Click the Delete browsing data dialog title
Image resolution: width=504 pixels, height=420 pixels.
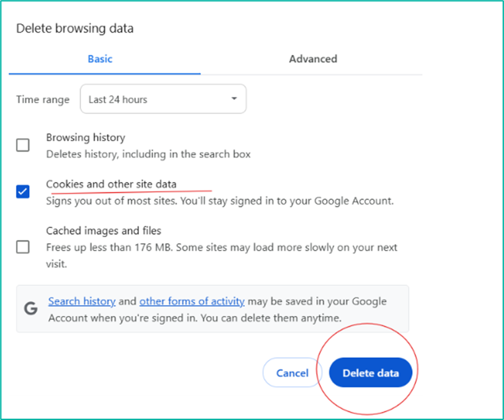75,28
